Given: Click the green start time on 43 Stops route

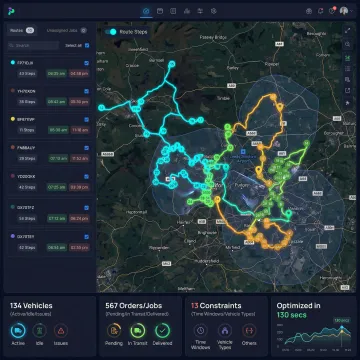Looking at the screenshot, I should pos(57,73).
